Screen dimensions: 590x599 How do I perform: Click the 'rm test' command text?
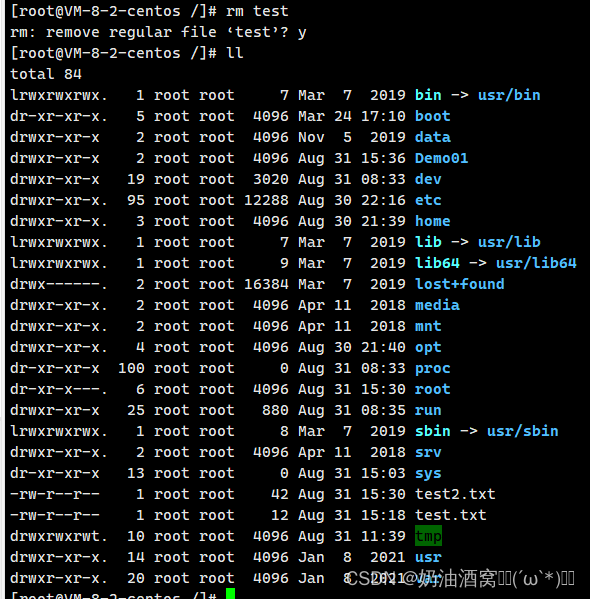point(257,11)
